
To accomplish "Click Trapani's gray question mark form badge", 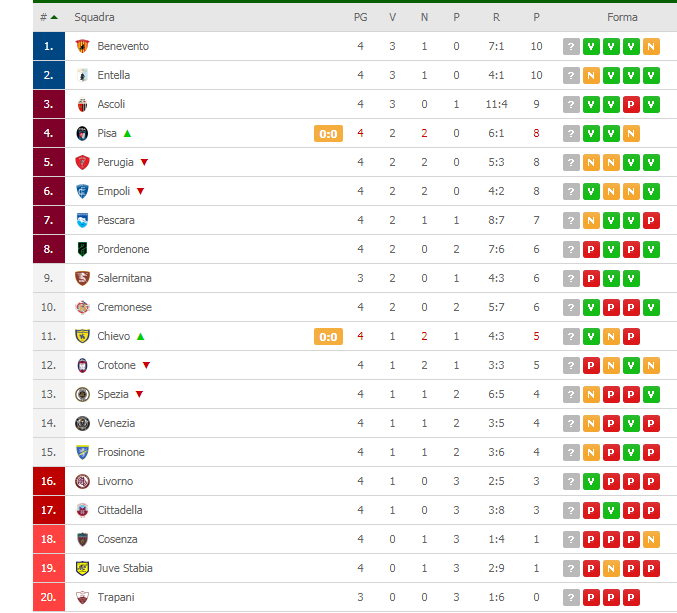I will (571, 598).
